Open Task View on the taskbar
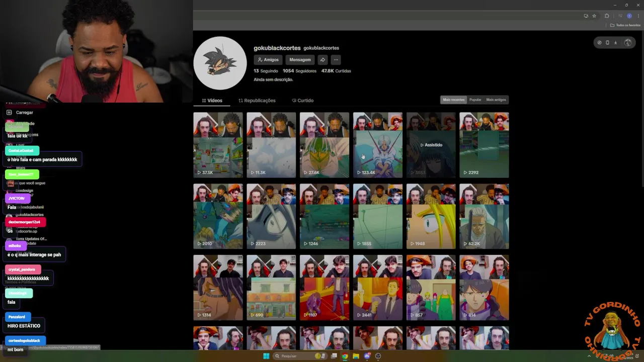This screenshot has width=644, height=362. tap(334, 356)
